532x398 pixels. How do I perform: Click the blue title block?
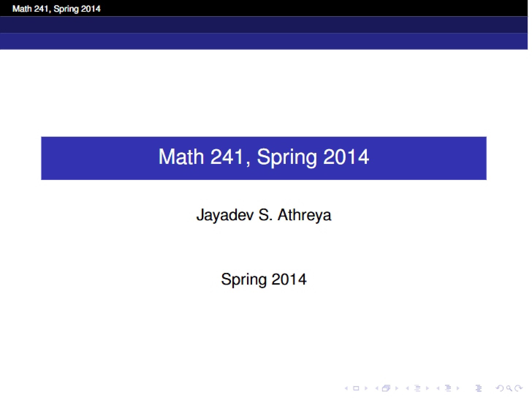click(x=263, y=158)
